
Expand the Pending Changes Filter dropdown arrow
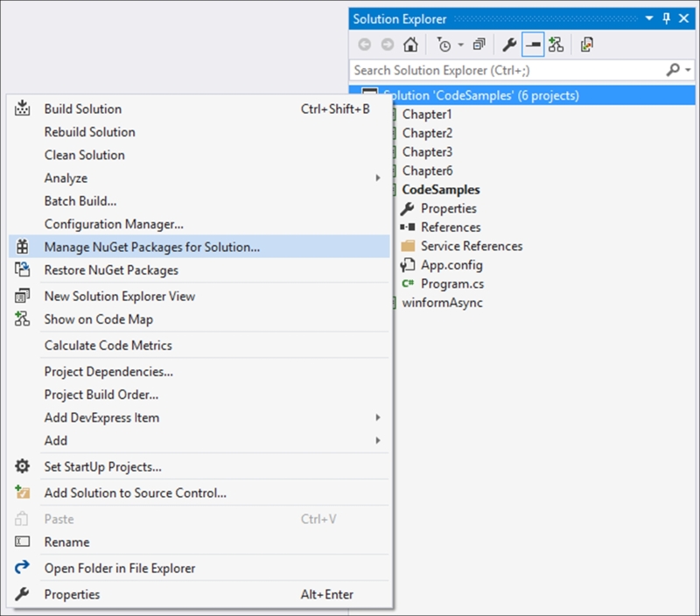click(x=461, y=45)
